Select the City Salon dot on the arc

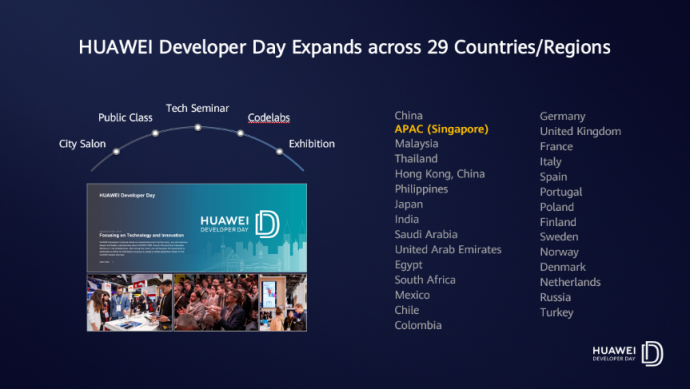(116, 151)
